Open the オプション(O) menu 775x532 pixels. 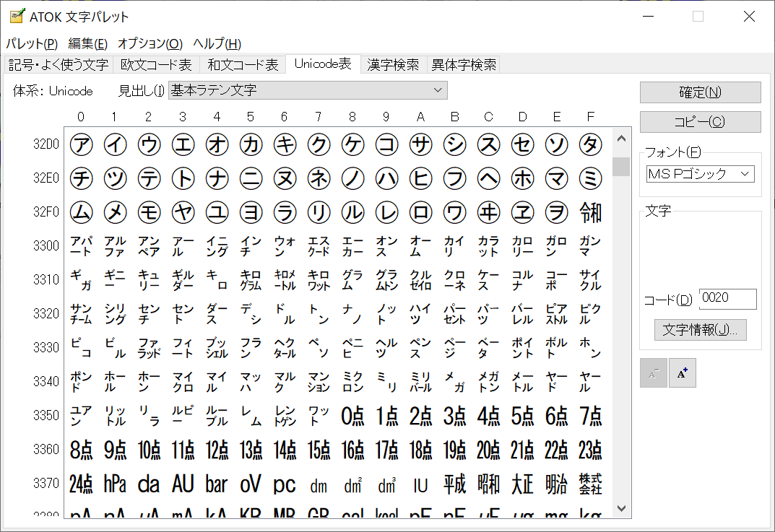[150, 43]
